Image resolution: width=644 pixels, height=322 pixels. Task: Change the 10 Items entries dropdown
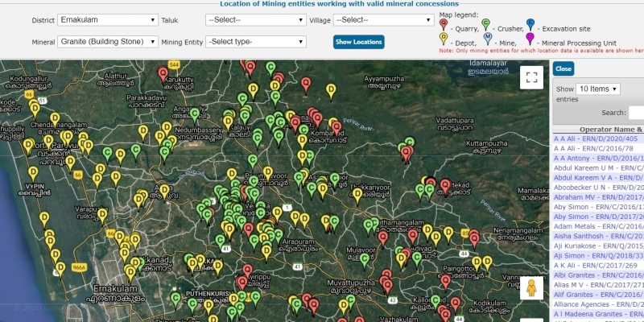click(x=598, y=89)
